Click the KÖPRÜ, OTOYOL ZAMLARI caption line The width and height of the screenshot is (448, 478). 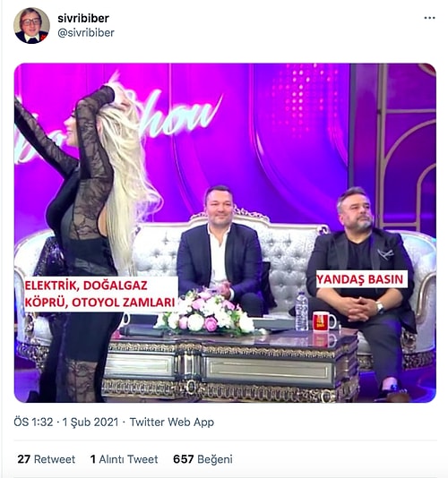click(100, 303)
